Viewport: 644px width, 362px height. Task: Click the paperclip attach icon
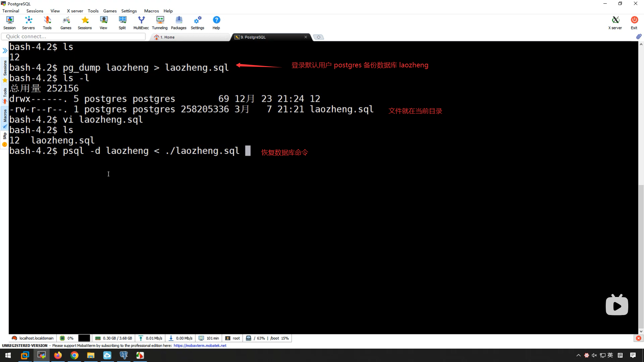639,37
